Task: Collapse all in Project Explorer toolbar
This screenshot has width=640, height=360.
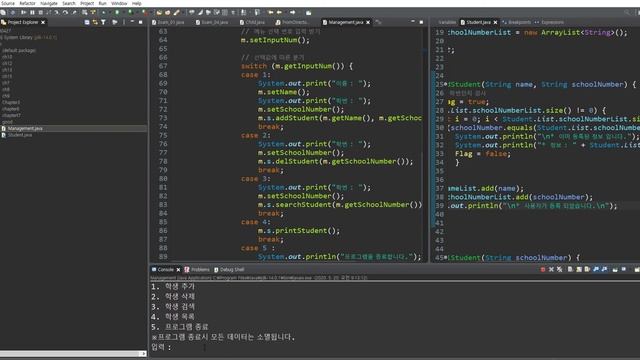Action: pos(87,22)
